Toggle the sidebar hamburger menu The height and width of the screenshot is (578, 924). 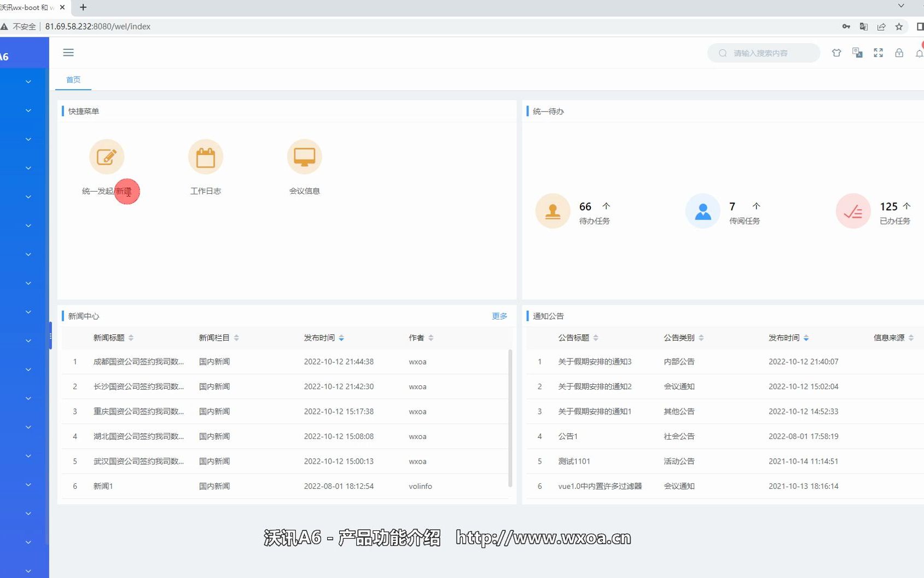click(x=68, y=53)
